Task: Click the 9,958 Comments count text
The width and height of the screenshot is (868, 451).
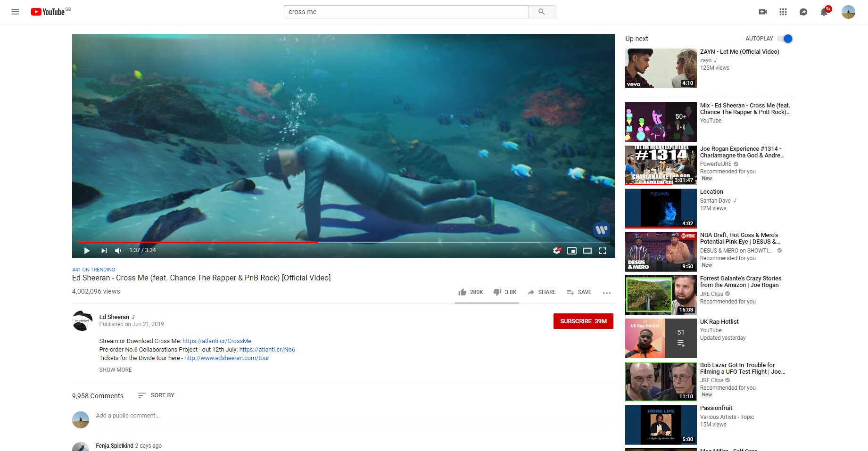Action: pos(98,396)
